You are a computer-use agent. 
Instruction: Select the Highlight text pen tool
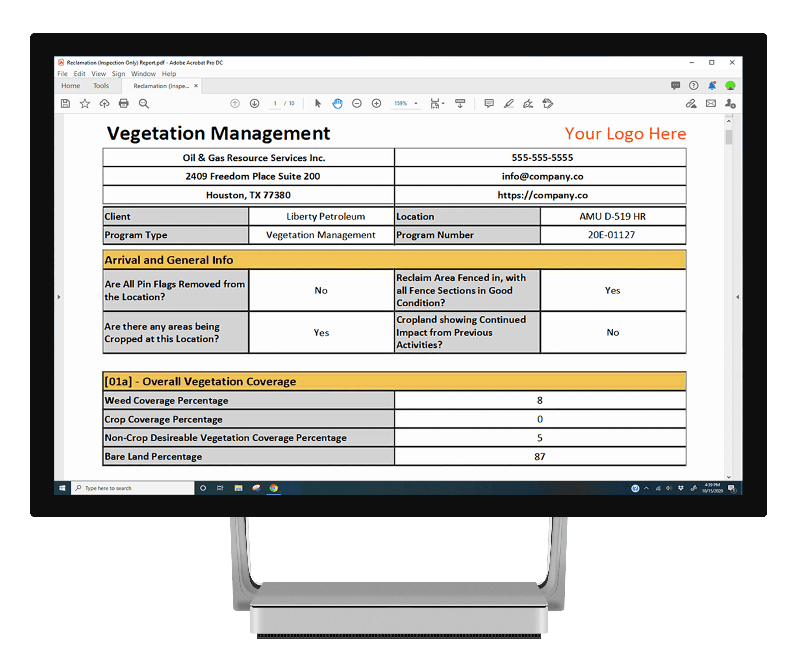(509, 103)
